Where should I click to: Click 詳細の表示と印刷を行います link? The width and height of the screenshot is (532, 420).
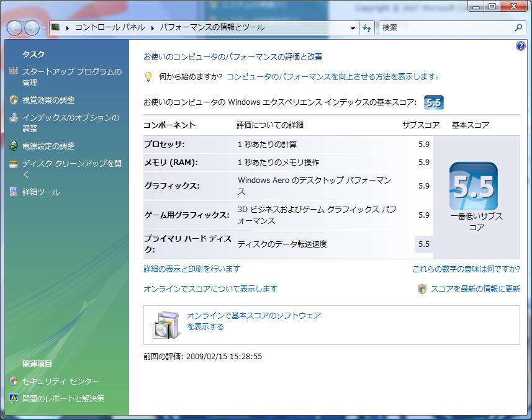coord(192,269)
